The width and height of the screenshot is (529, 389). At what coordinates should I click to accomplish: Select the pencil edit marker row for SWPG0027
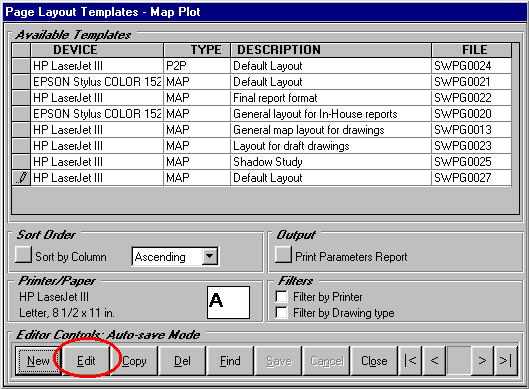click(21, 178)
